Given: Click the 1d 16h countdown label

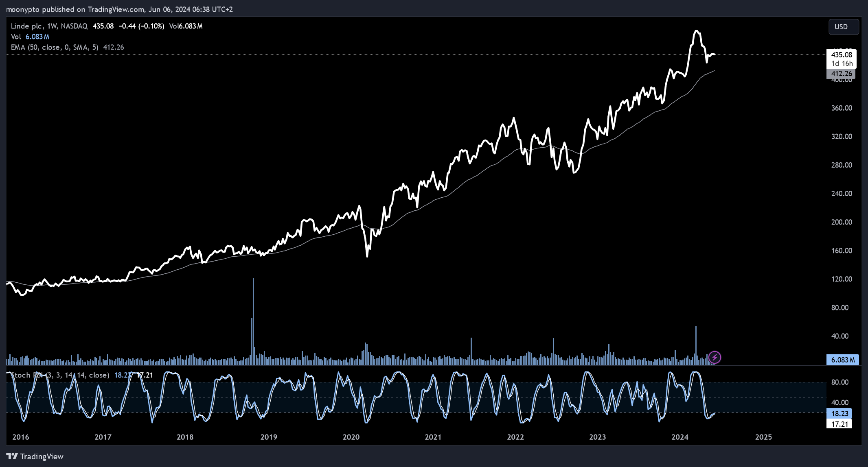Looking at the screenshot, I should tap(842, 63).
